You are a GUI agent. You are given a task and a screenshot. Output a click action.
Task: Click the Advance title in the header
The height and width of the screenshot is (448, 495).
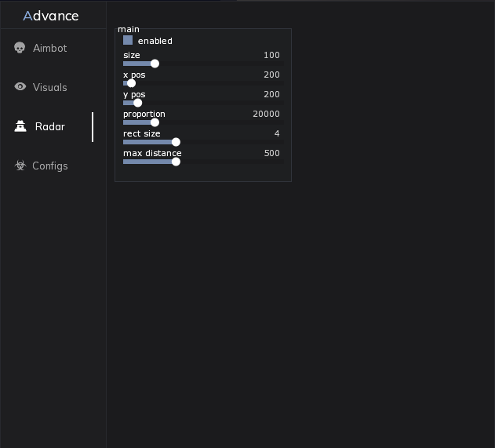click(51, 16)
